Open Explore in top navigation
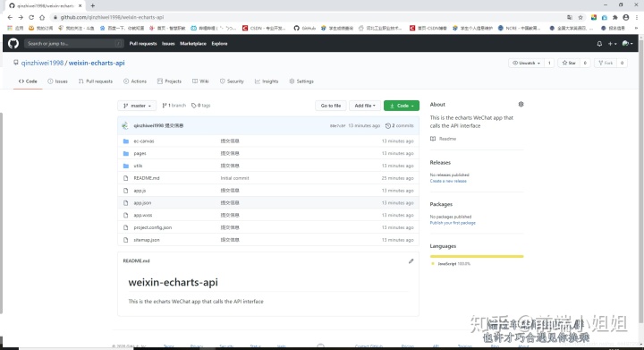Viewport: 644px width, 350px height. point(219,44)
